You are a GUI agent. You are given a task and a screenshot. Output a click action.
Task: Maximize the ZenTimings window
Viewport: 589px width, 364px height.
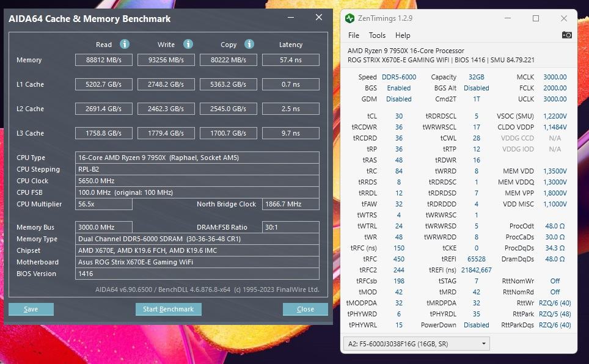[x=536, y=18]
